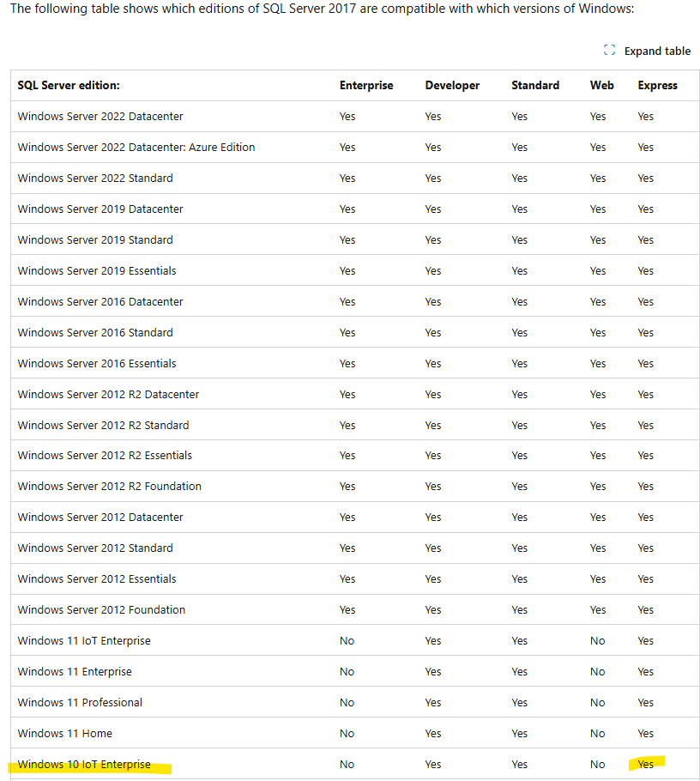The height and width of the screenshot is (781, 700).
Task: Click Windows Server 2012 R2 Standard label
Action: point(103,426)
